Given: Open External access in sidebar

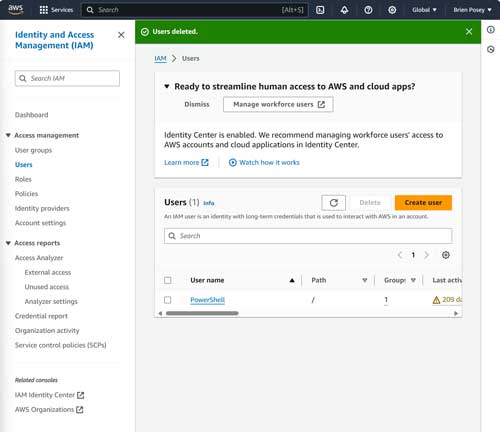Looking at the screenshot, I should pyautogui.click(x=48, y=272).
